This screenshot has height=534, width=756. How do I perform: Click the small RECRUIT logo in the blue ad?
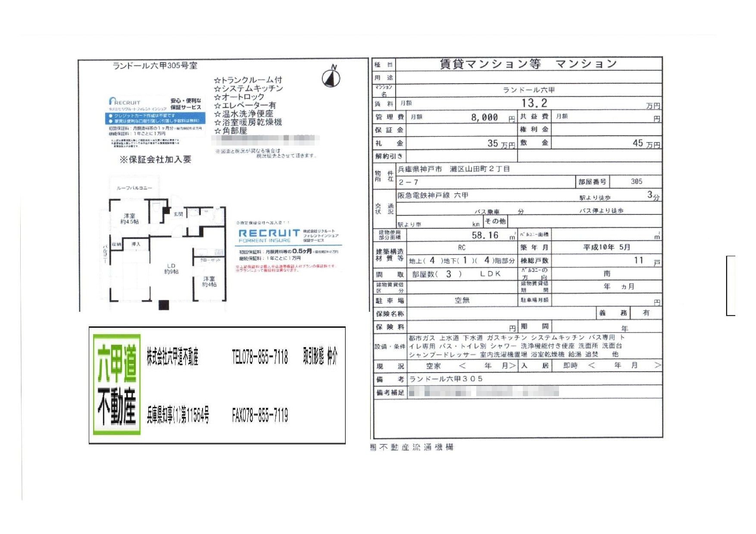(125, 101)
